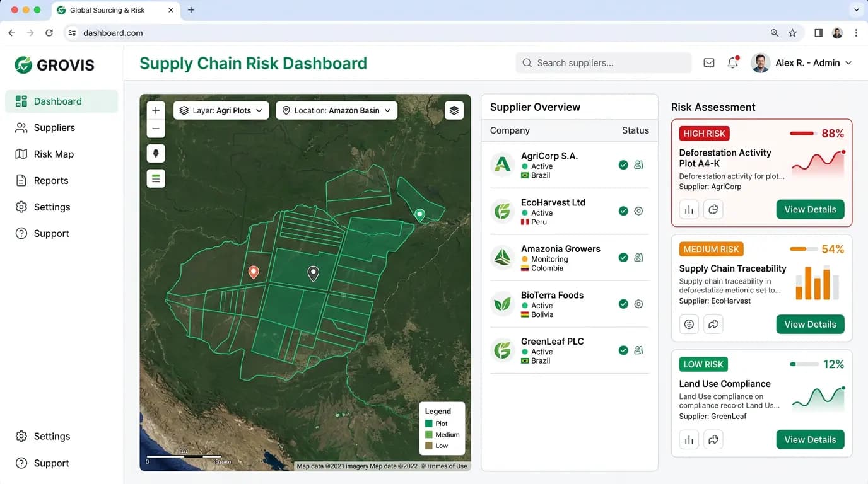Click the map pin tool on the map
The image size is (868, 484).
[x=155, y=153]
